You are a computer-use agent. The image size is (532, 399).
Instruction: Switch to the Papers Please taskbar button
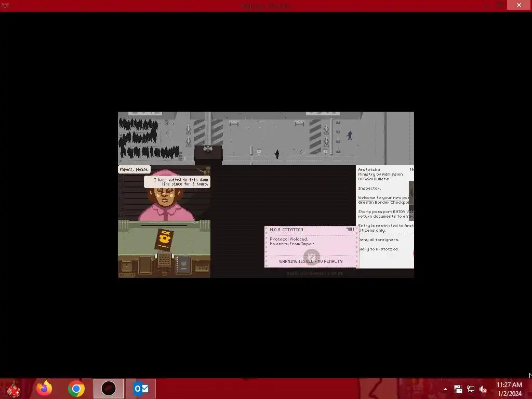[109, 389]
